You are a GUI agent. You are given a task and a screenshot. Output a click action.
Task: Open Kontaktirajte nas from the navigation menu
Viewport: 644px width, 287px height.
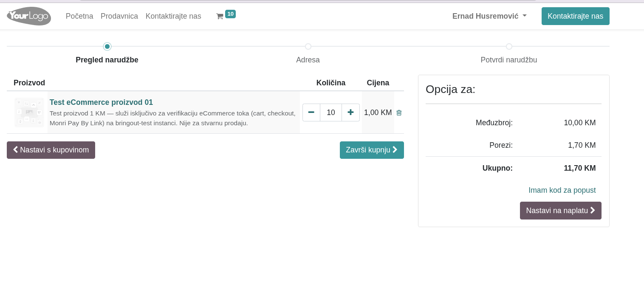click(173, 16)
